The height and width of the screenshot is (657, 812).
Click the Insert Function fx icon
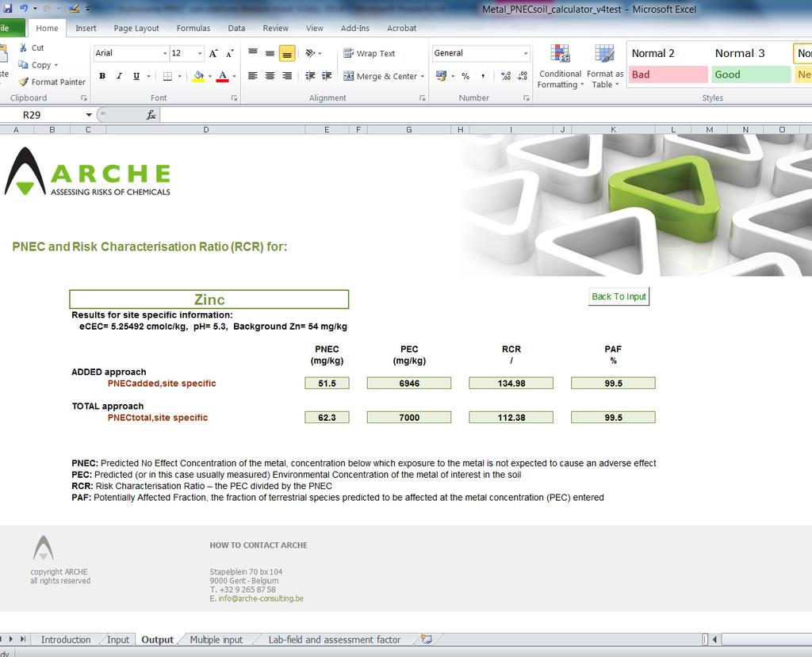[x=151, y=114]
